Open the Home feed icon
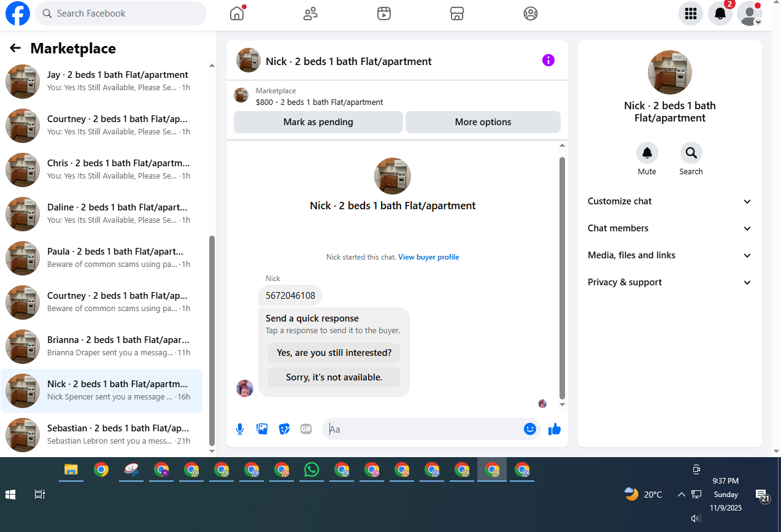 click(237, 13)
